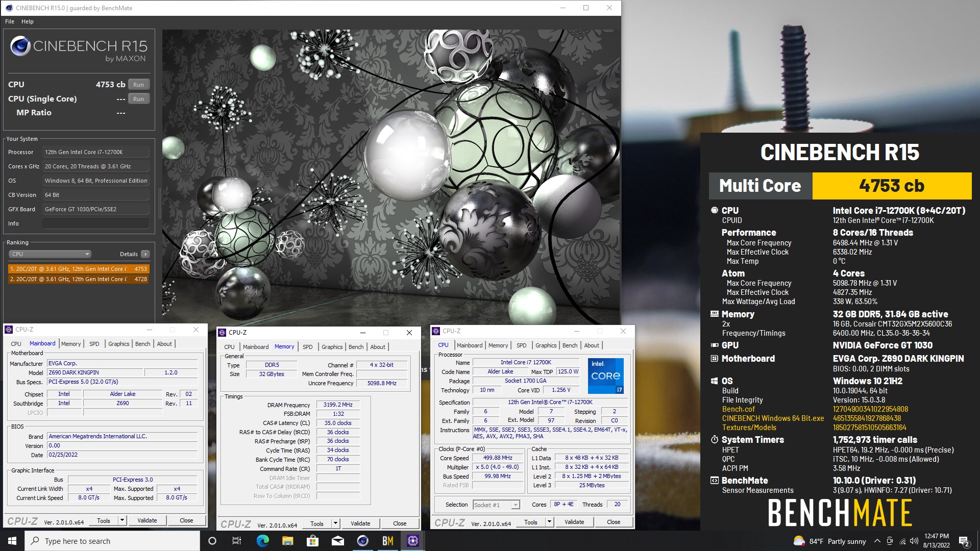Switch to CPU tab in Memory CPU-Z window
980x551 pixels.
230,347
